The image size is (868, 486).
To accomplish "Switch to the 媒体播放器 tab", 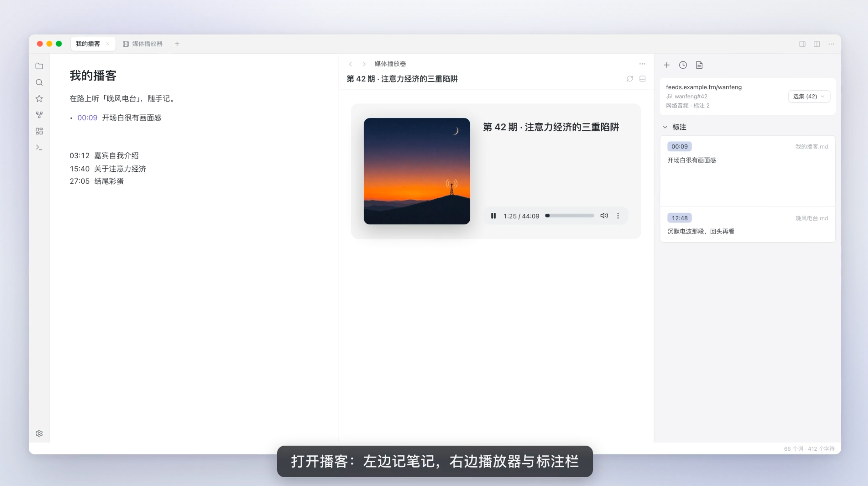I will tap(143, 44).
